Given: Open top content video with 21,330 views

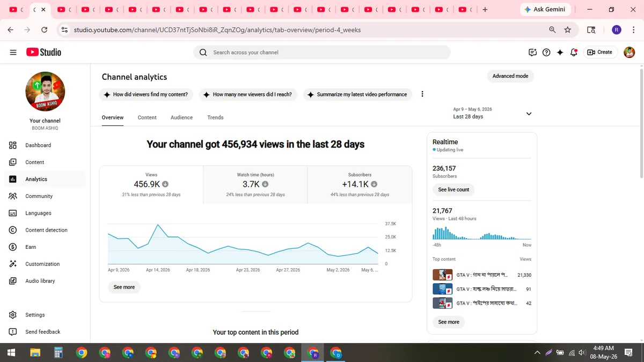Looking at the screenshot, I should click(x=482, y=275).
